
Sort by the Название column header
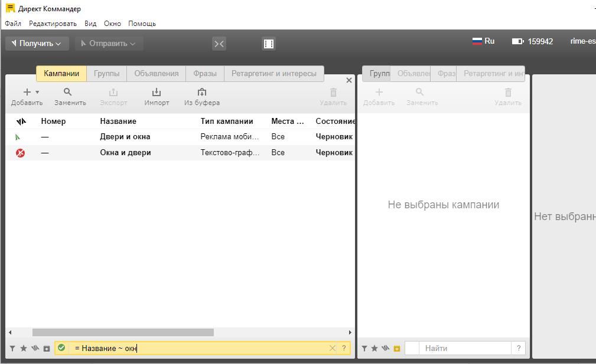click(x=118, y=122)
